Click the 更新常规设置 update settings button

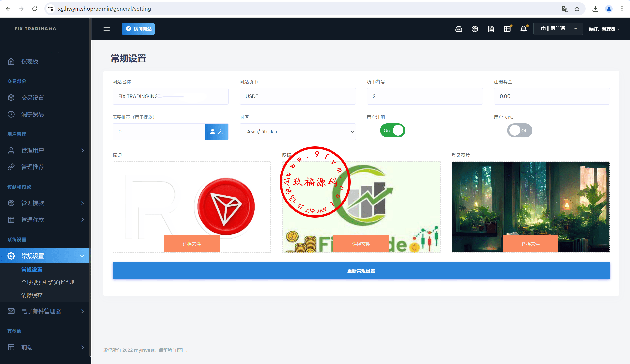(361, 271)
